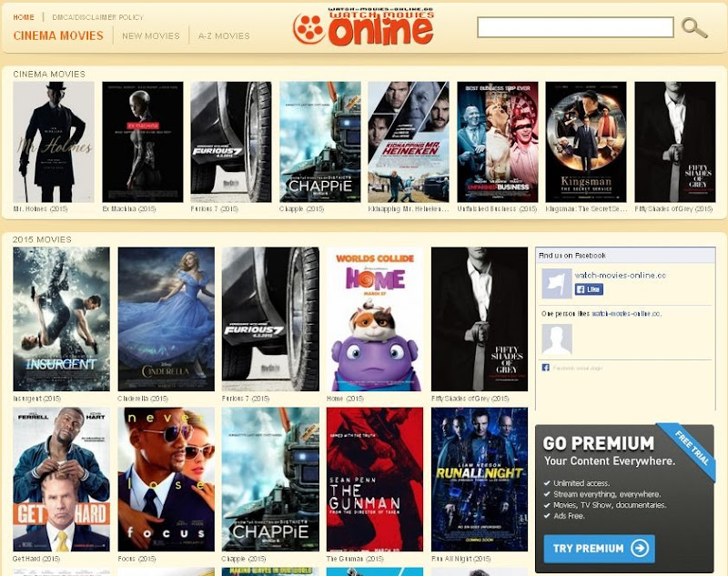
Task: Open the HOME menu link
Action: click(24, 17)
